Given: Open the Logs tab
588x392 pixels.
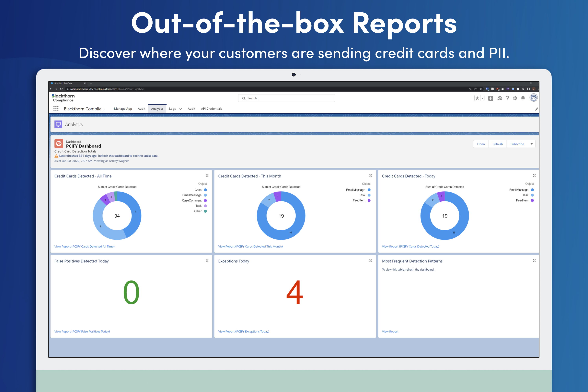Looking at the screenshot, I should (x=172, y=108).
